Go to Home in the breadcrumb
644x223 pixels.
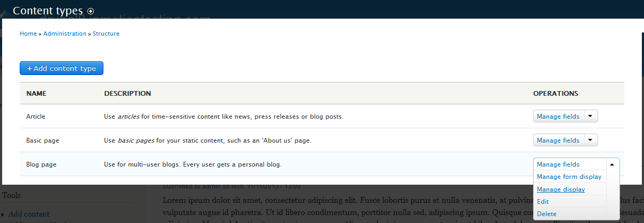[28, 34]
